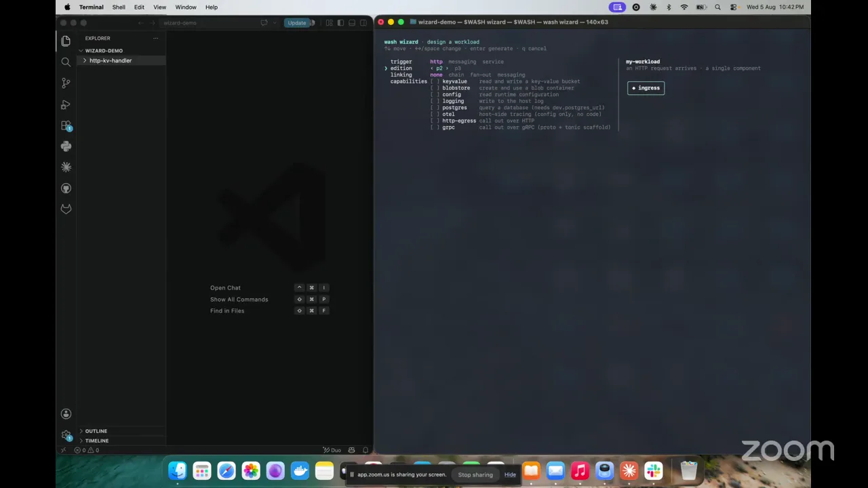868x488 pixels.
Task: Click Show All Commands in VS Code
Action: pyautogui.click(x=239, y=300)
